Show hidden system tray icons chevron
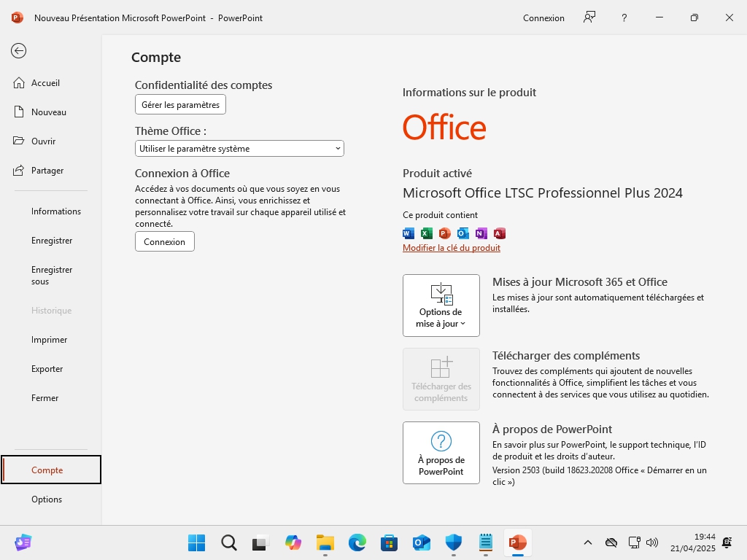Screen dimensions: 747x560 587,542
